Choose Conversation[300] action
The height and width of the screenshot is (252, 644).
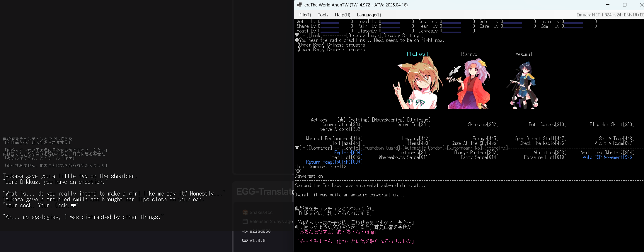pyautogui.click(x=343, y=125)
